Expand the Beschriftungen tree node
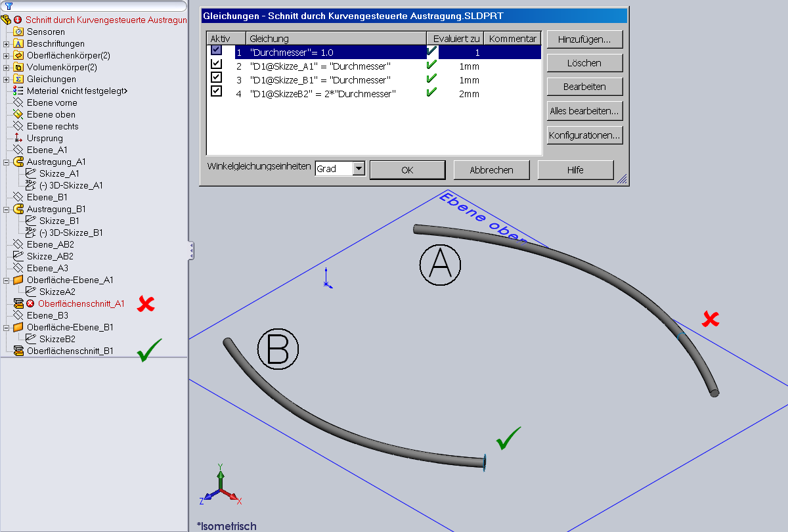Image resolution: width=788 pixels, height=532 pixels. 7,43
